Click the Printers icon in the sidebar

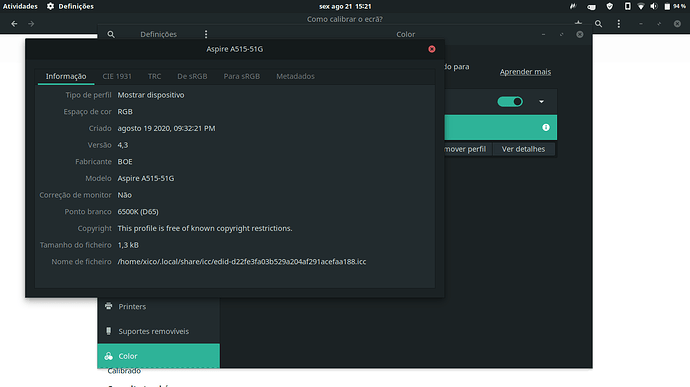[x=109, y=306]
